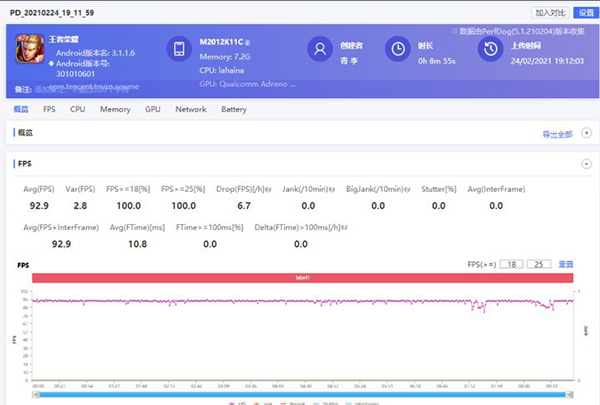Open the 导出全部 export dropdown
The image size is (600, 405).
(559, 133)
